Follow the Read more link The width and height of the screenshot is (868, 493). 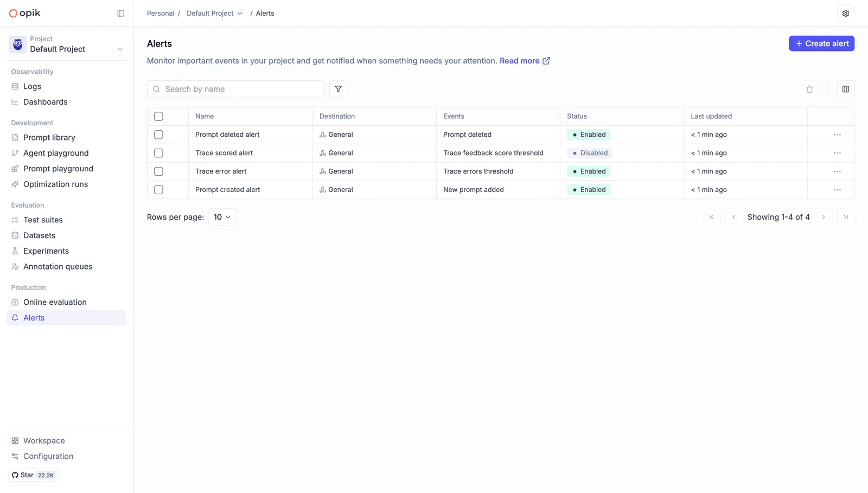525,61
